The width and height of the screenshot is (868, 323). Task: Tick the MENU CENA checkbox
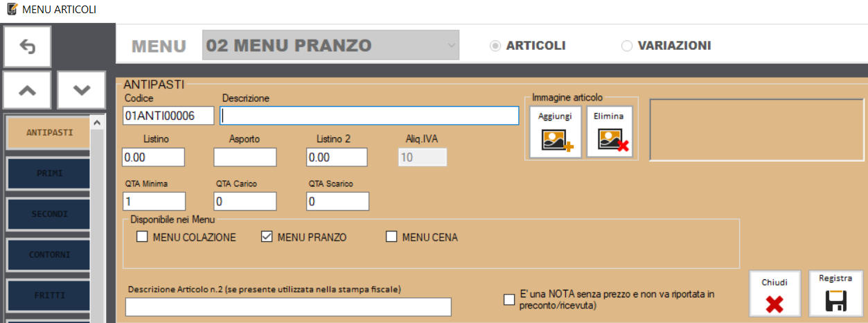(x=391, y=237)
